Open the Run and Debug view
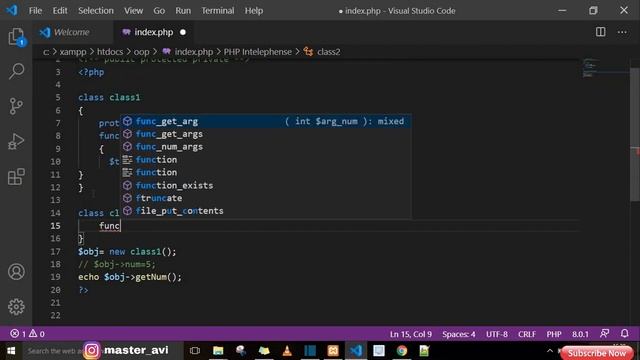Viewport: 640px width, 360px height. [16, 141]
